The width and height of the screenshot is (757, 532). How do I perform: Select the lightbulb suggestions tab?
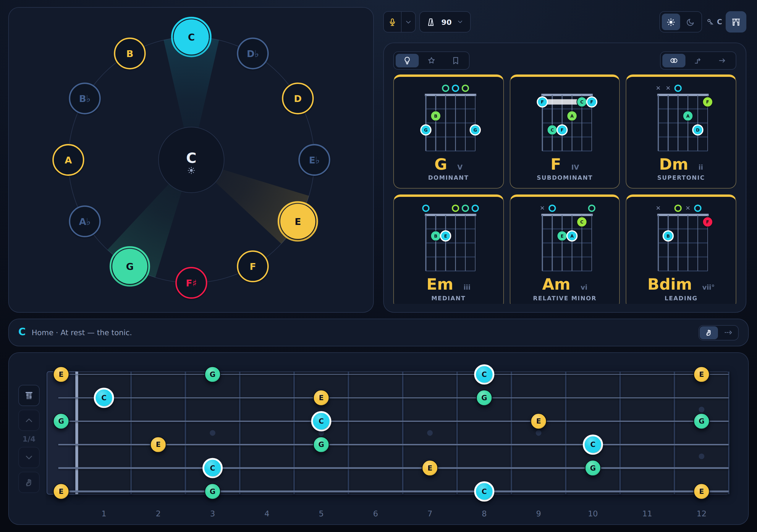pyautogui.click(x=407, y=61)
